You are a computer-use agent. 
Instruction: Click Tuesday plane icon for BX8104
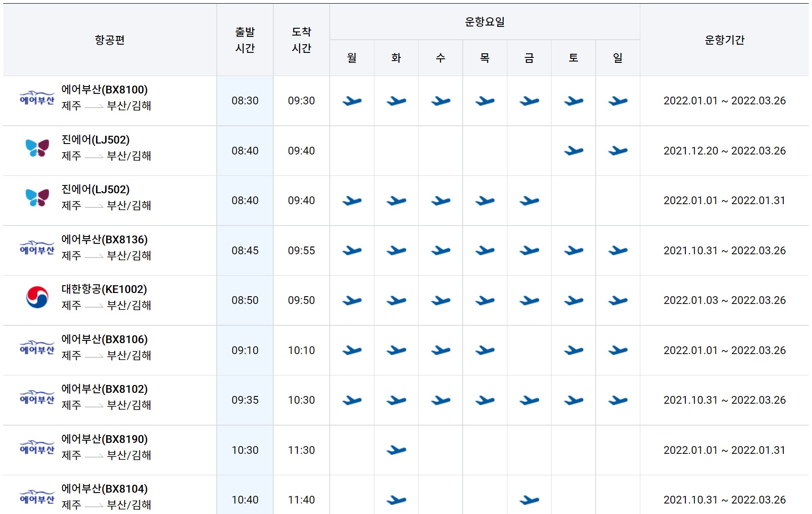pos(396,500)
